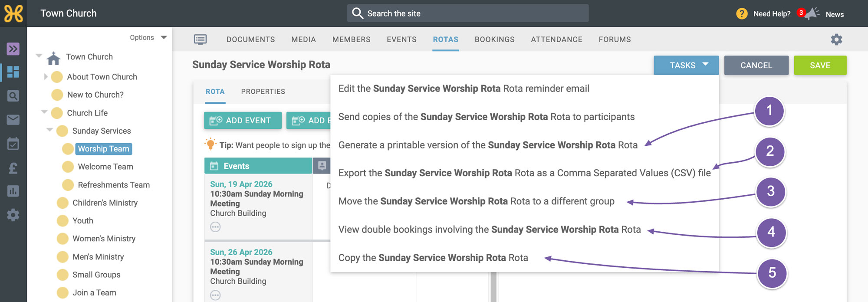
Task: Click the News link in header
Action: [x=835, y=14]
